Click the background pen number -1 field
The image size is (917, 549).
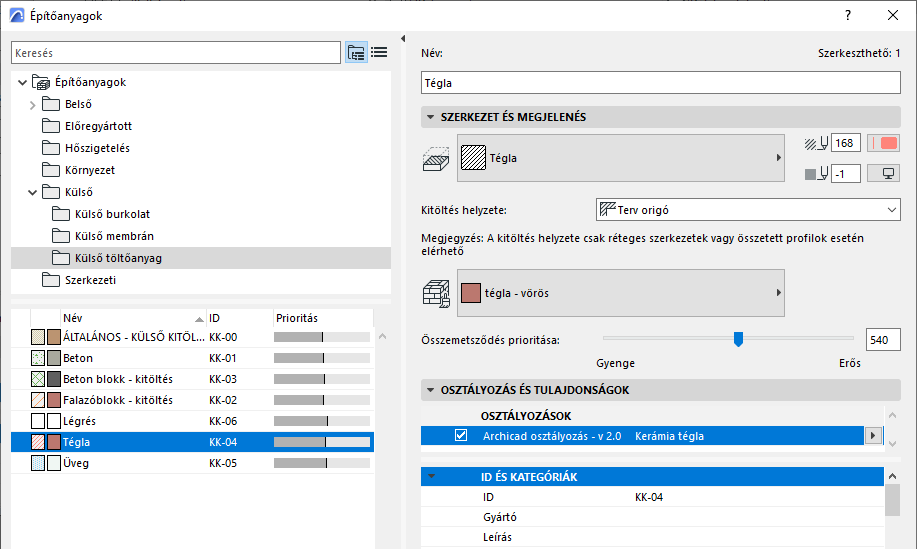(846, 174)
